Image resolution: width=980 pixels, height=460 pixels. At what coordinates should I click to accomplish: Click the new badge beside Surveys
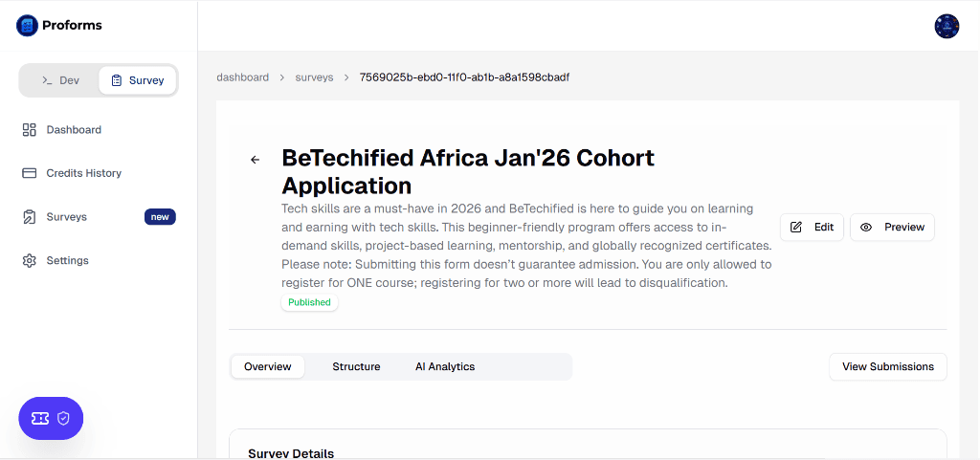pyautogui.click(x=160, y=217)
